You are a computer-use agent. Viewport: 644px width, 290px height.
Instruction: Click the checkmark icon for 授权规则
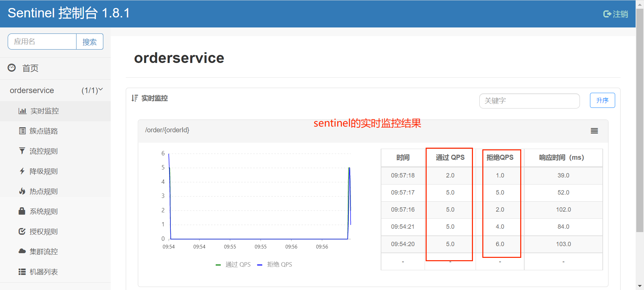click(x=22, y=231)
